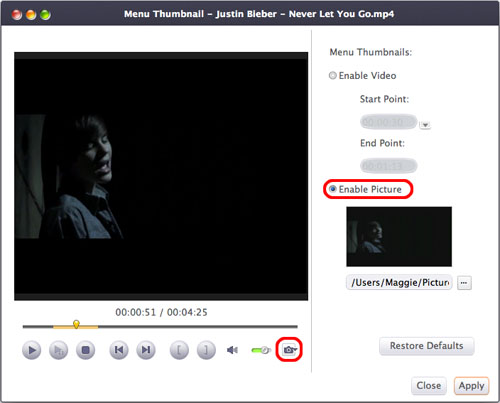Select the Enable Video radio button

pos(332,76)
